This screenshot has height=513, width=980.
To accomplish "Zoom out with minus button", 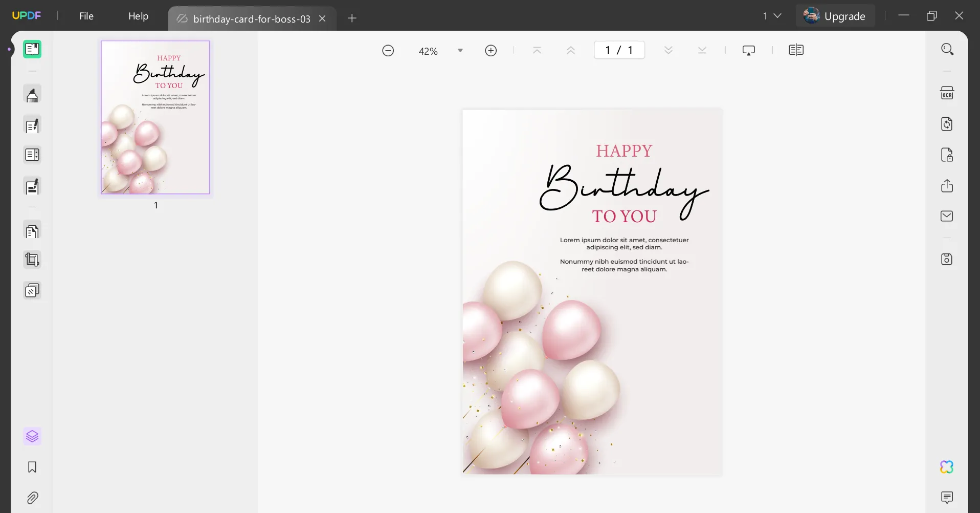I will coord(388,51).
